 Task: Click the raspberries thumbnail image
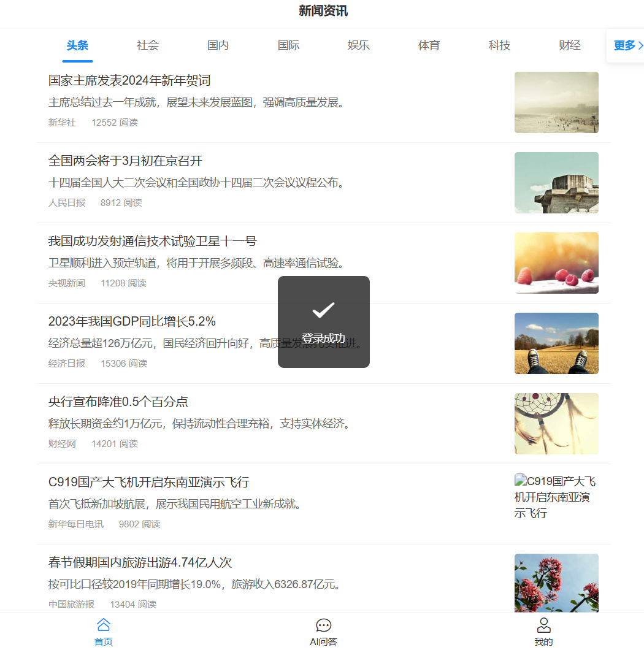pos(556,263)
